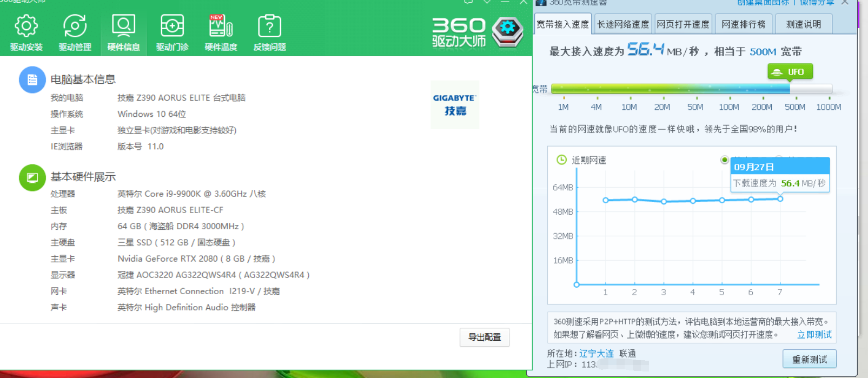The height and width of the screenshot is (378, 868).
Task: Click chart data point for day 5
Action: point(722,200)
